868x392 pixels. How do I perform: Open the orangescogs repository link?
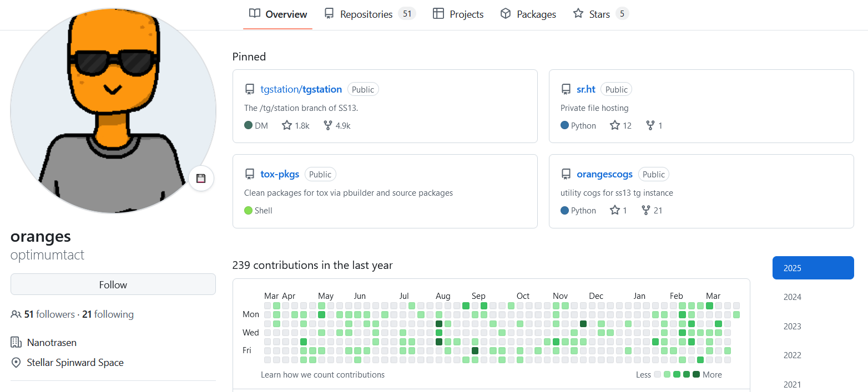point(604,174)
